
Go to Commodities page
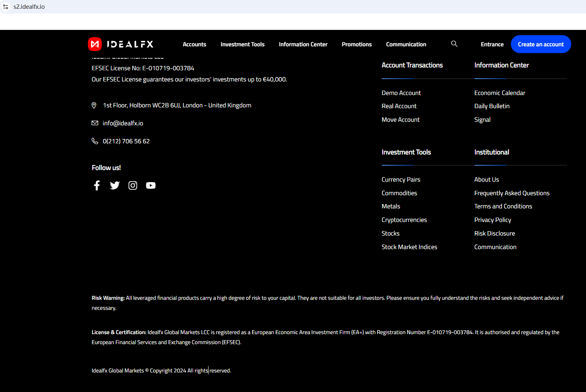[x=399, y=193]
